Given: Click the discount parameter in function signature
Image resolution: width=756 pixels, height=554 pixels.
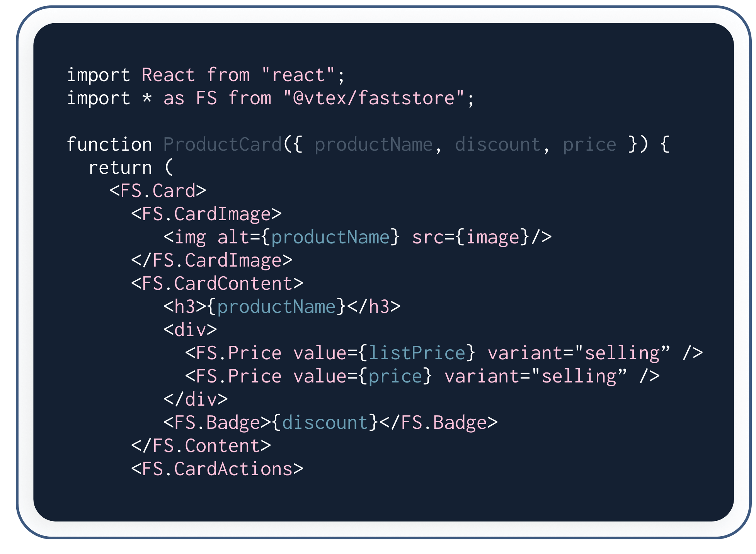Looking at the screenshot, I should 498,144.
